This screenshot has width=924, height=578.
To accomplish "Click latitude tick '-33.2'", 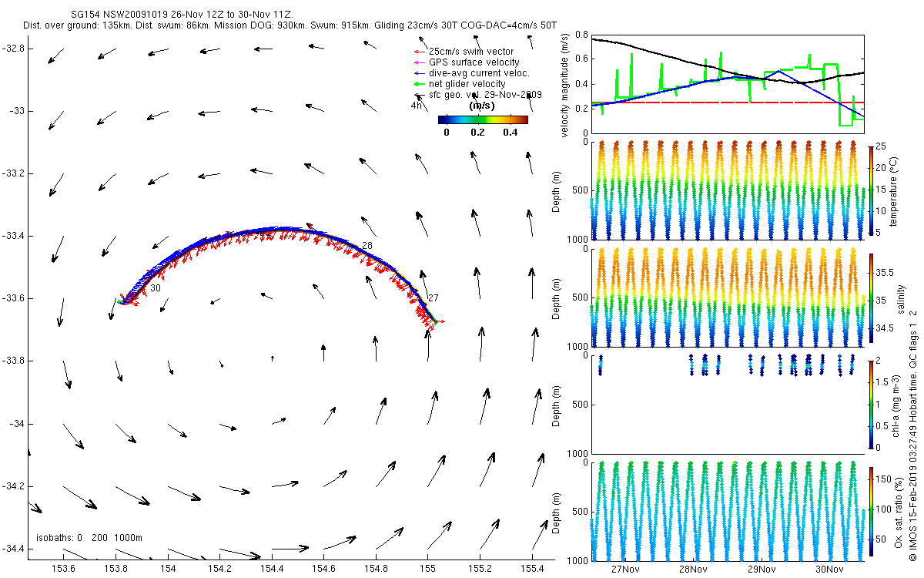I will [12, 173].
